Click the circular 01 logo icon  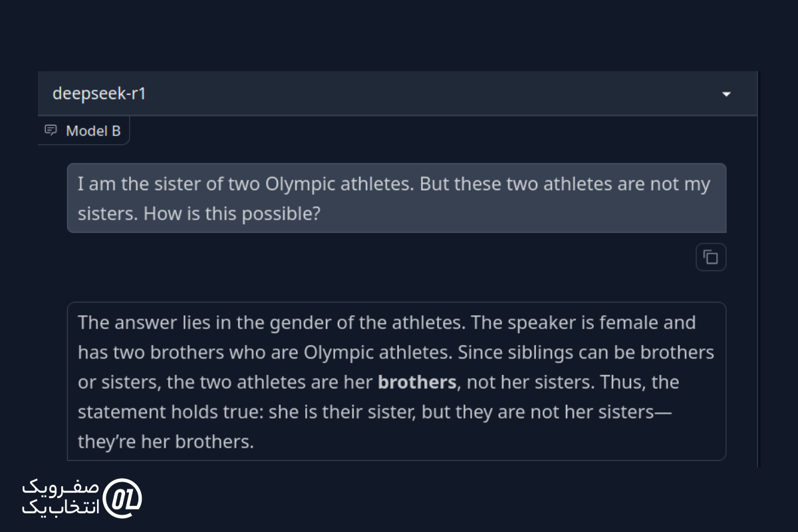[x=124, y=497]
